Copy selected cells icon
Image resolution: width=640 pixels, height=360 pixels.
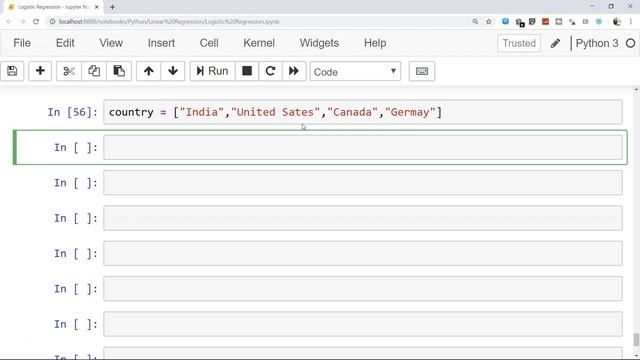pos(94,71)
